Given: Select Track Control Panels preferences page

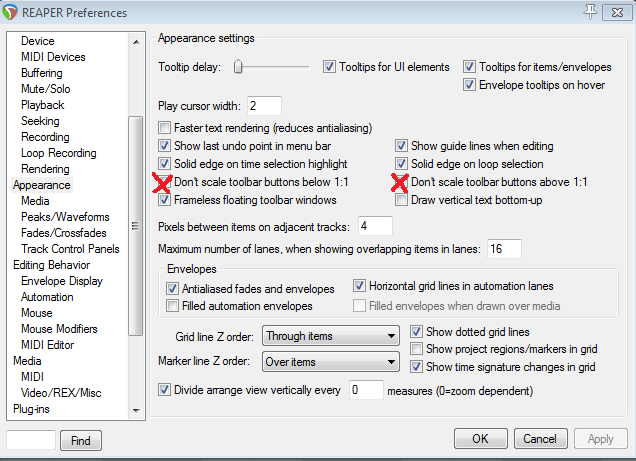Looking at the screenshot, I should (x=70, y=249).
